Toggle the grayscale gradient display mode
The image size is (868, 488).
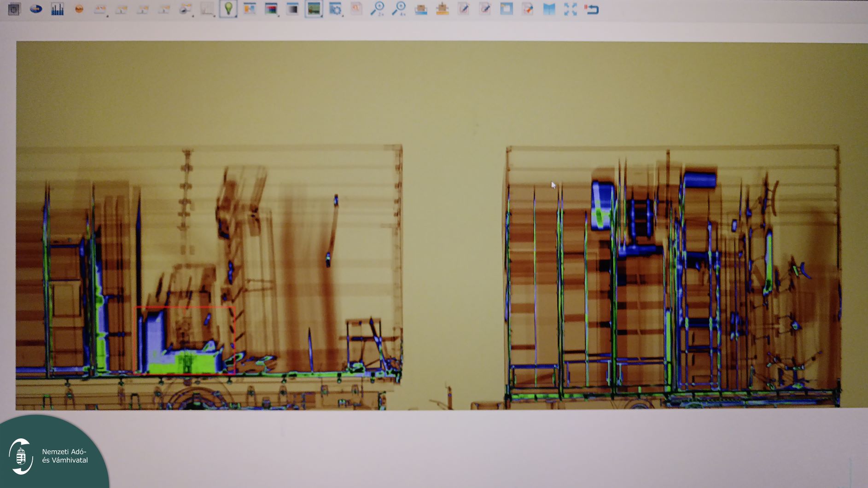[292, 9]
